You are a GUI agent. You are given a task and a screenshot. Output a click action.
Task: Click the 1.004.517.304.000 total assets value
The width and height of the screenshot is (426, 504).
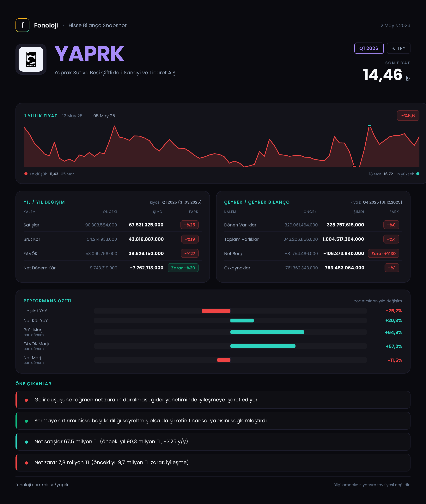click(343, 239)
